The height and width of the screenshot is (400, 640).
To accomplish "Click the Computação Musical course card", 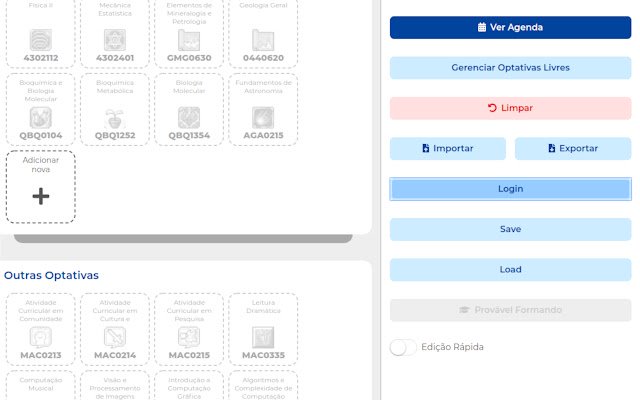I will tap(41, 385).
